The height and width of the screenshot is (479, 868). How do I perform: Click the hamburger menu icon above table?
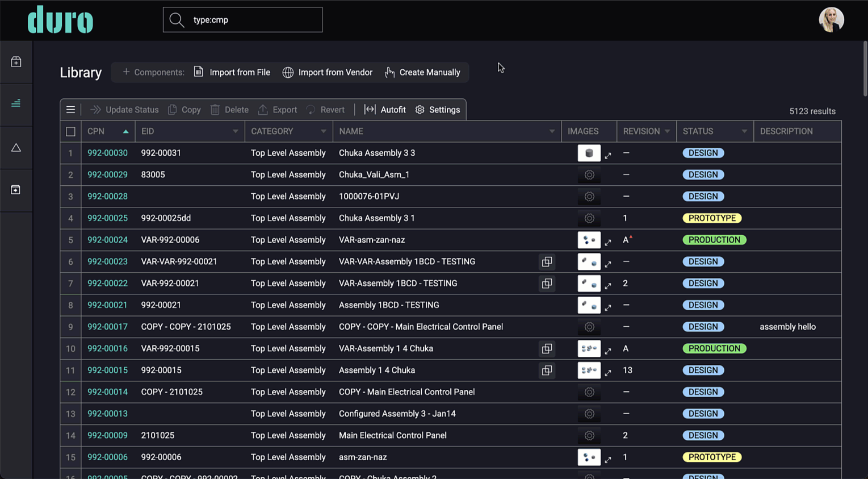click(70, 110)
